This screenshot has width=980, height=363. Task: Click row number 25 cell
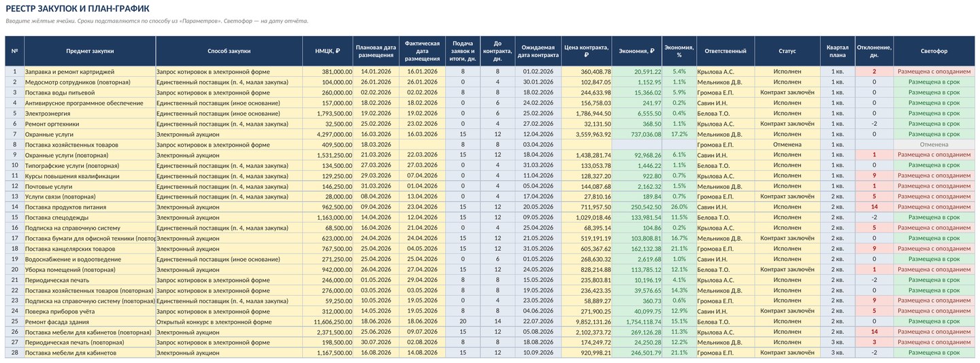coord(15,321)
